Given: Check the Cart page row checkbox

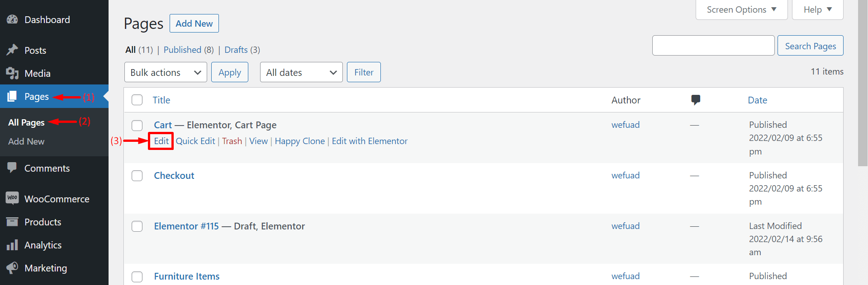Looking at the screenshot, I should click(137, 125).
